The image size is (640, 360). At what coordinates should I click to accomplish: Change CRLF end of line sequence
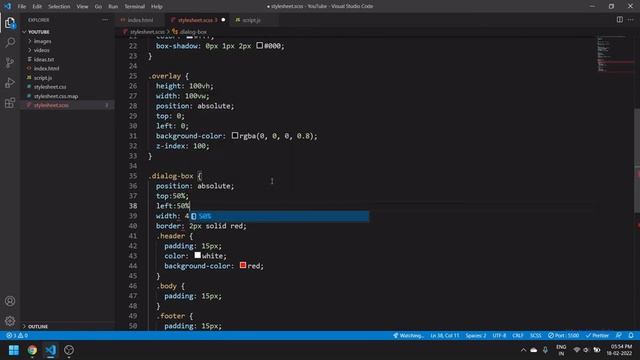coord(518,336)
